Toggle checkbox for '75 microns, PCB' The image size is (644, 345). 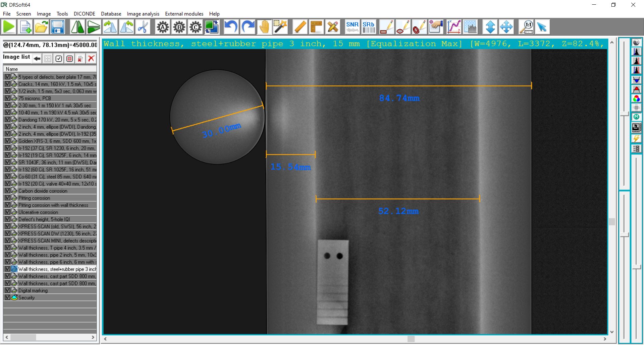point(7,98)
